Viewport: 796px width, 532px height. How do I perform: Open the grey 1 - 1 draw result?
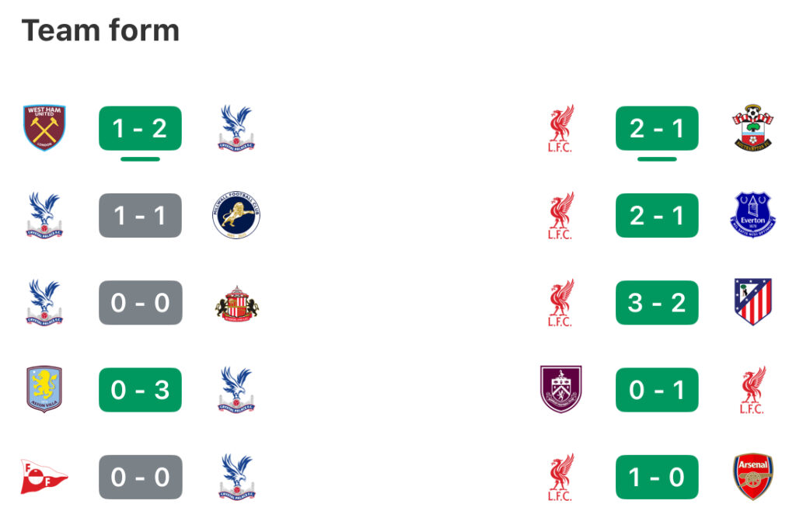[x=140, y=216]
